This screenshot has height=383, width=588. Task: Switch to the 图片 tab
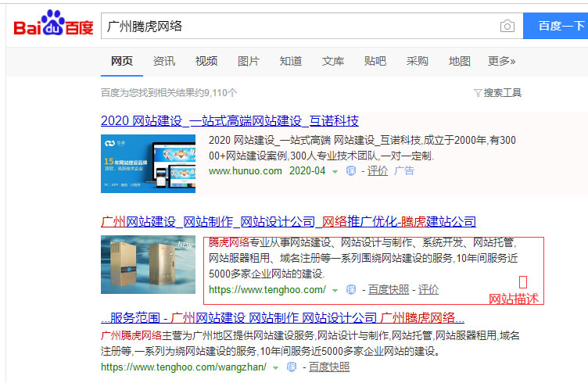(x=249, y=62)
